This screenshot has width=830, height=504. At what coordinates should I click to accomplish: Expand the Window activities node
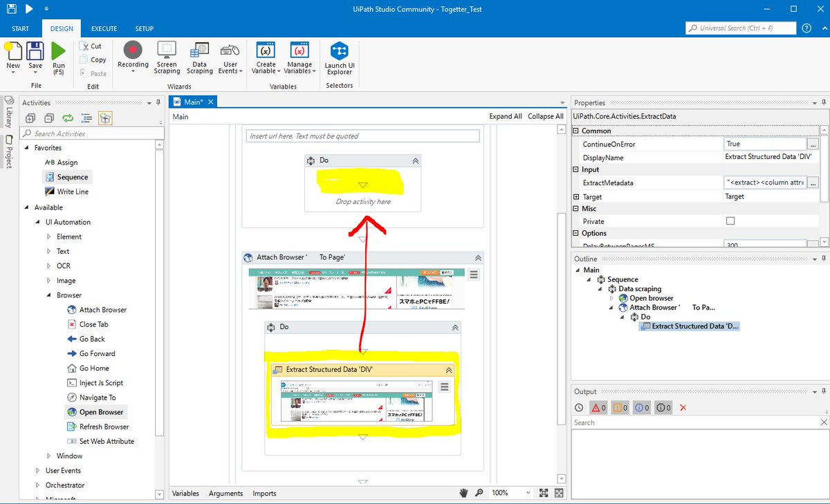[x=48, y=456]
